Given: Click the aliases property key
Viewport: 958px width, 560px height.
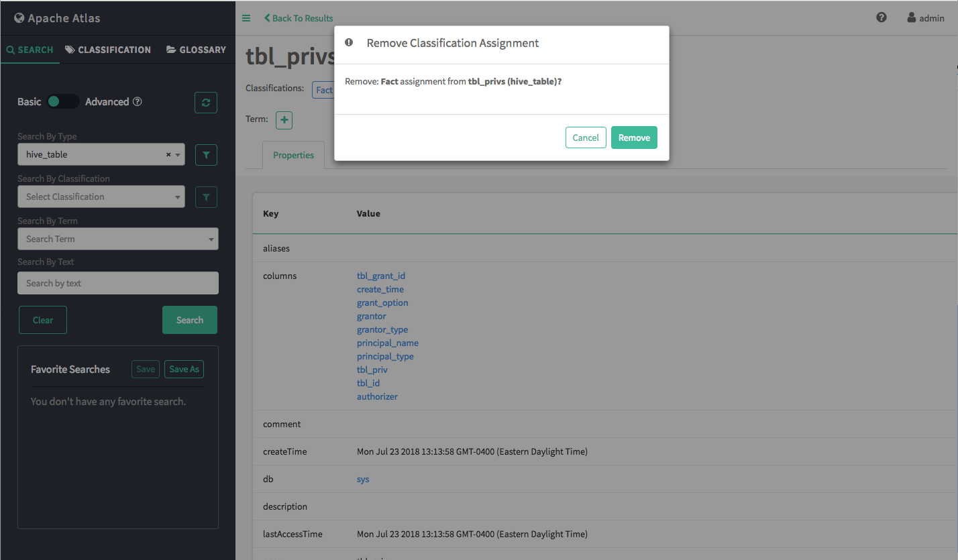Looking at the screenshot, I should [x=276, y=248].
